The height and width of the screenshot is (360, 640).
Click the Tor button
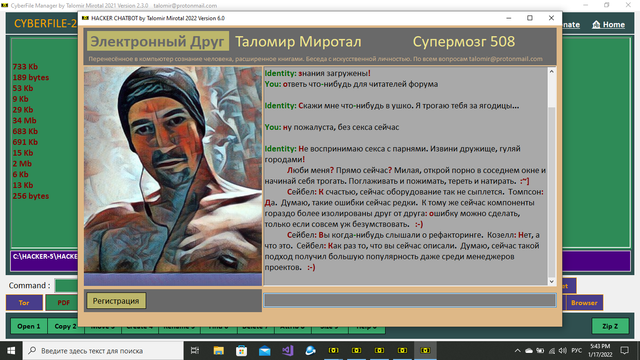[x=24, y=303]
